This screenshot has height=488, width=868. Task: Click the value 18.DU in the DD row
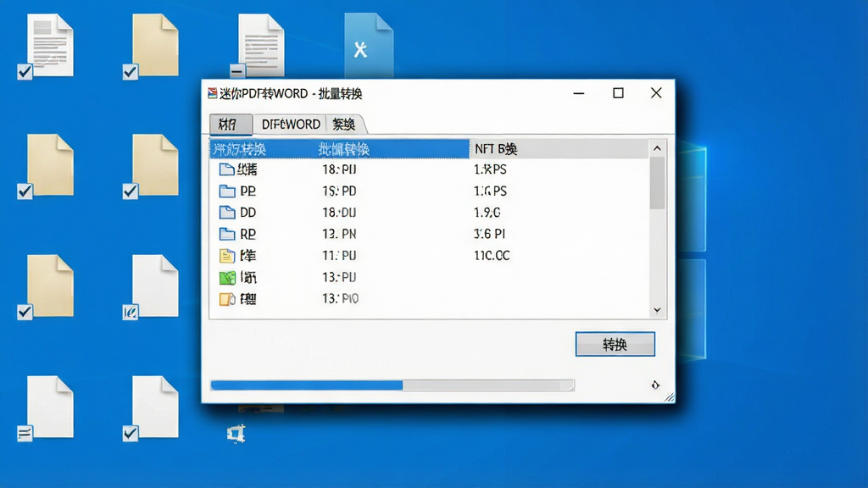pyautogui.click(x=339, y=213)
